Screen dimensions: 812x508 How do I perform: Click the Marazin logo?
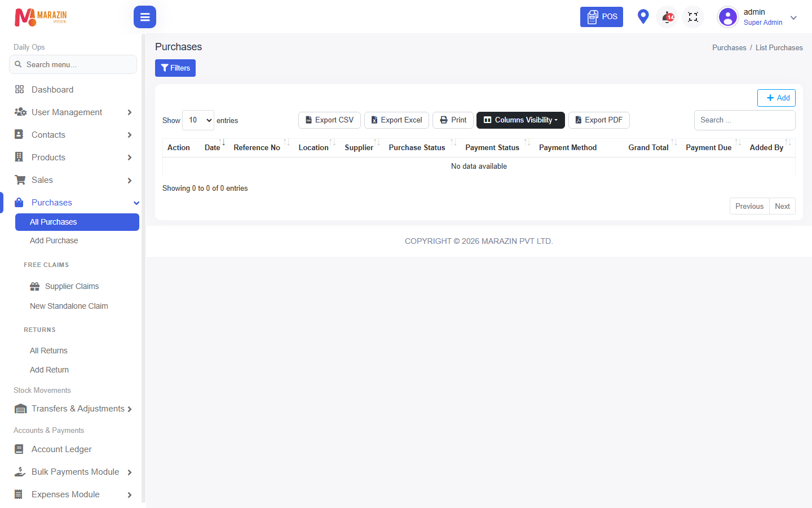(x=41, y=17)
